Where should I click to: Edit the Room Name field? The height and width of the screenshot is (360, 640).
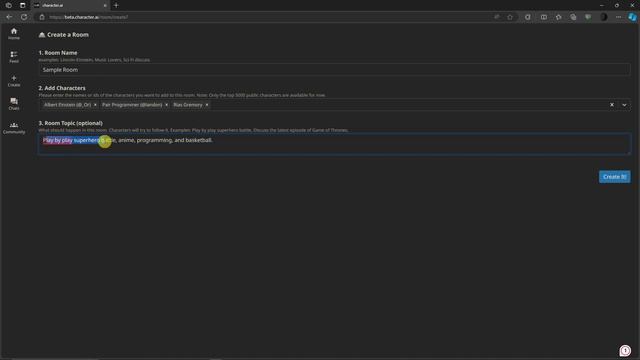coord(334,70)
